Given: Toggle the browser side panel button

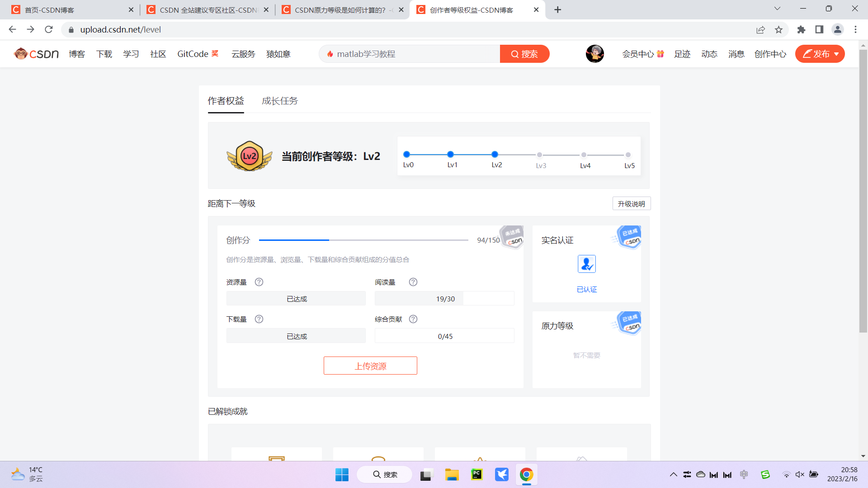Looking at the screenshot, I should coord(819,30).
